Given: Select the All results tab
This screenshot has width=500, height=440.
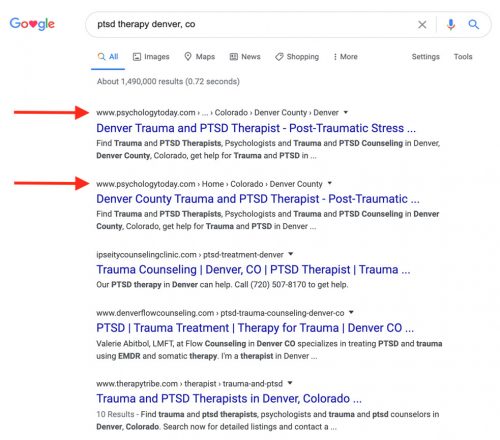Looking at the screenshot, I should (x=108, y=57).
